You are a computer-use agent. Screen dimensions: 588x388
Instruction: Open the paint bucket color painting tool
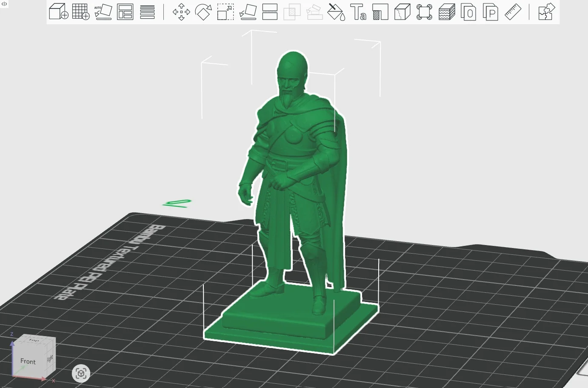point(336,12)
